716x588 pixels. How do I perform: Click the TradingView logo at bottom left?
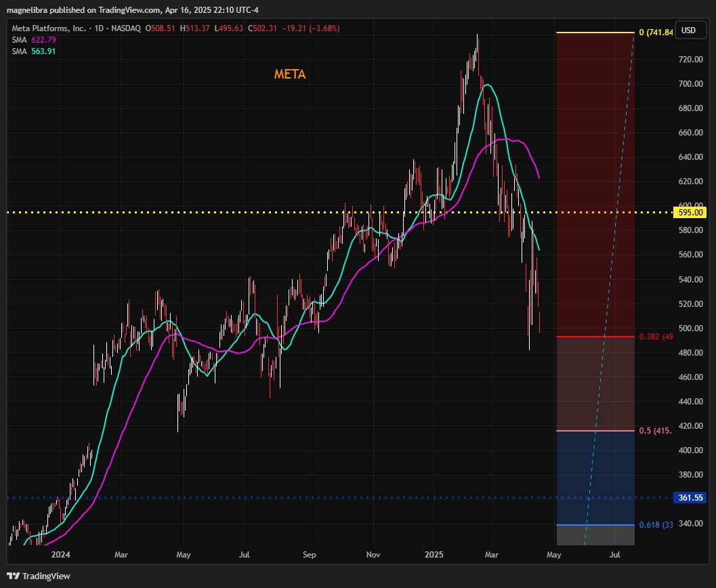[x=39, y=576]
